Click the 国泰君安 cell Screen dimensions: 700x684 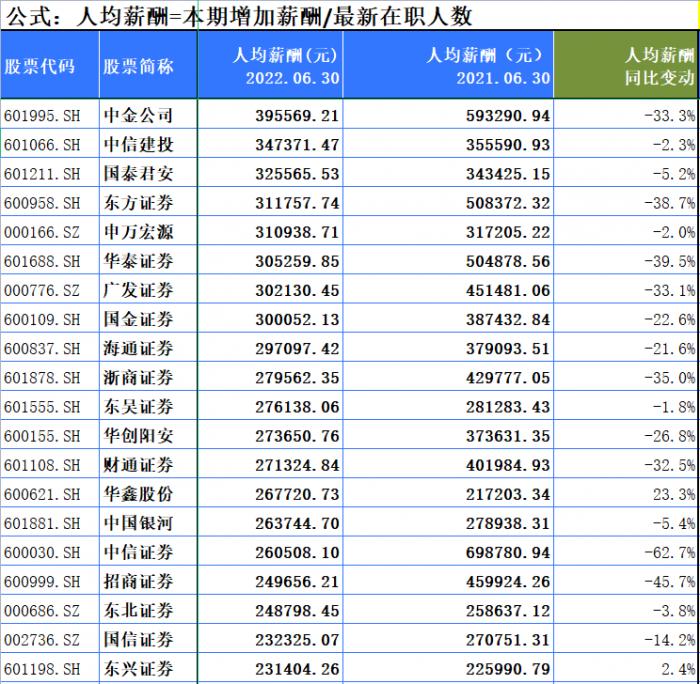[x=138, y=174]
